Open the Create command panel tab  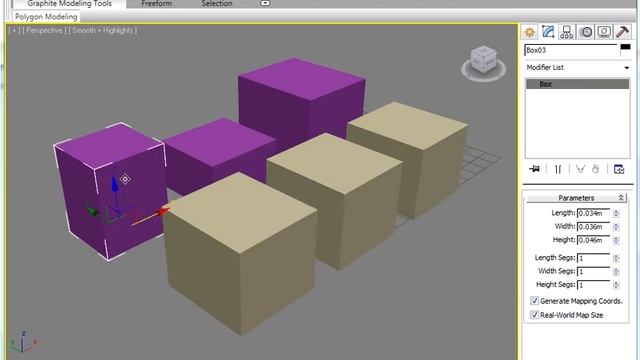pos(530,32)
